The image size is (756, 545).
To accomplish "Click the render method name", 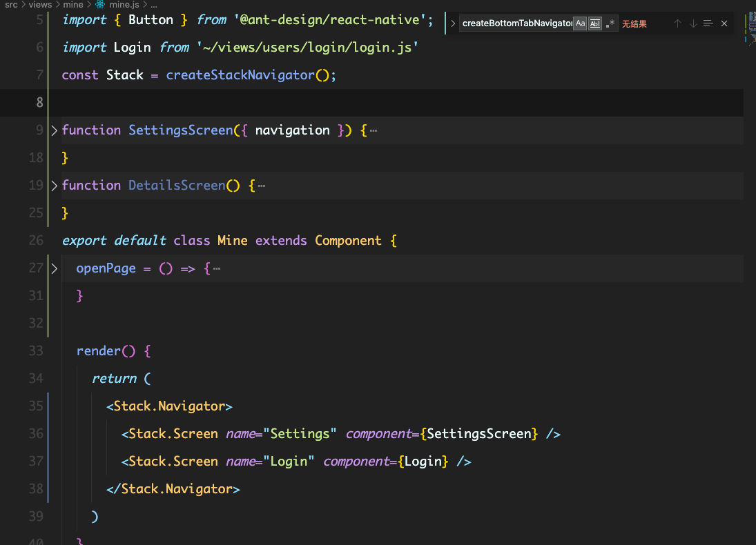I will (98, 351).
